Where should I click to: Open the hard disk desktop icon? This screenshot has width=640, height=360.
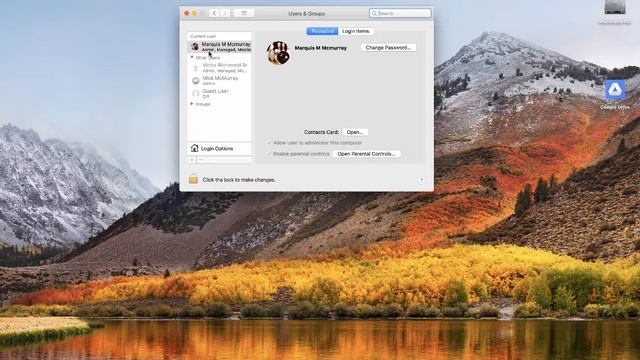pos(615,7)
